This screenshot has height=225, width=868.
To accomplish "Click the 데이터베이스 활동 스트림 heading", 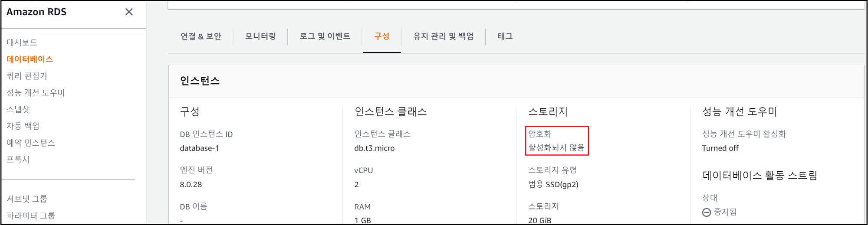I will click(x=760, y=176).
